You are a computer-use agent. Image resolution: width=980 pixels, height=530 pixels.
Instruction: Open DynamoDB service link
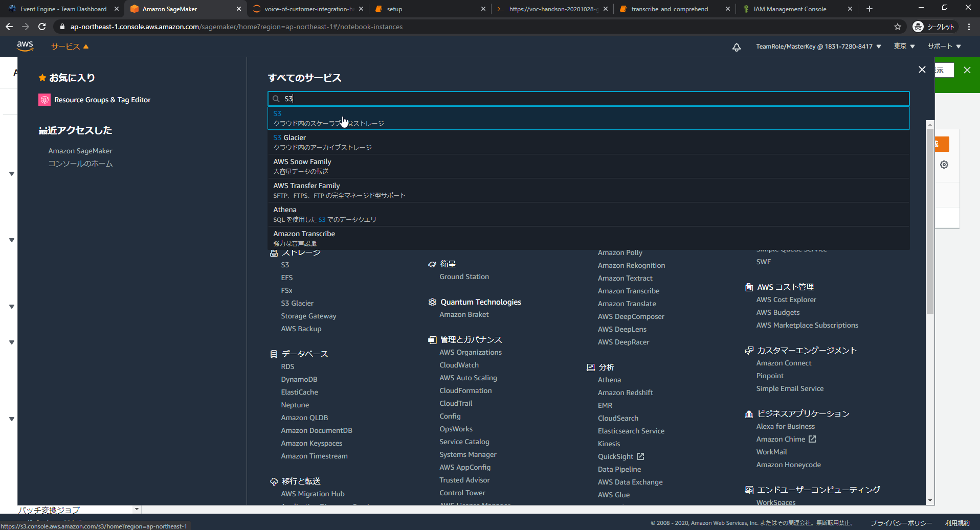pyautogui.click(x=299, y=379)
